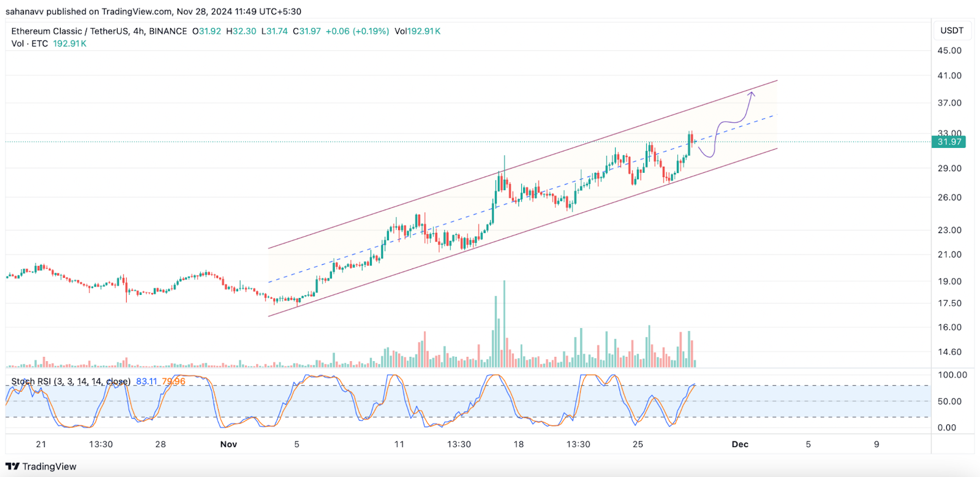The image size is (980, 477).
Task: Click the 37.00 price axis label
Action: 949,102
